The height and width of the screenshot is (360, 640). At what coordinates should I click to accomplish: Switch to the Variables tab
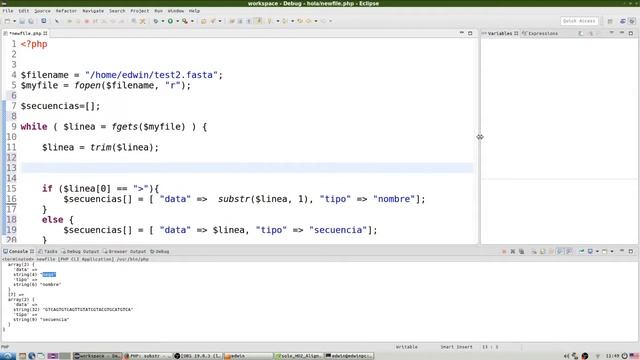click(500, 33)
